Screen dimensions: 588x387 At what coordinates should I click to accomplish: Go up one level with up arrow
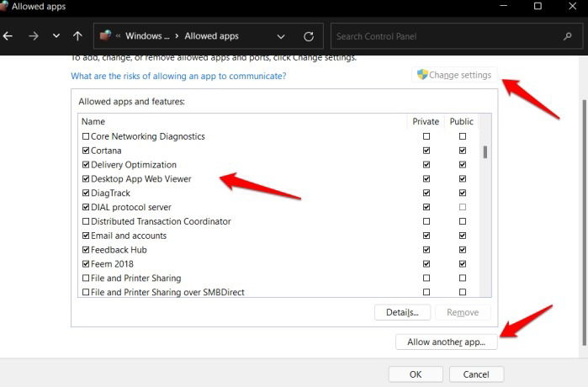[77, 36]
